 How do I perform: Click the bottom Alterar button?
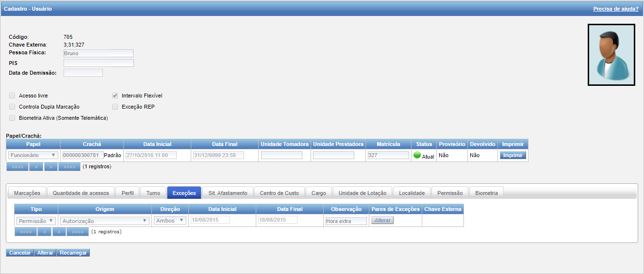(45, 253)
